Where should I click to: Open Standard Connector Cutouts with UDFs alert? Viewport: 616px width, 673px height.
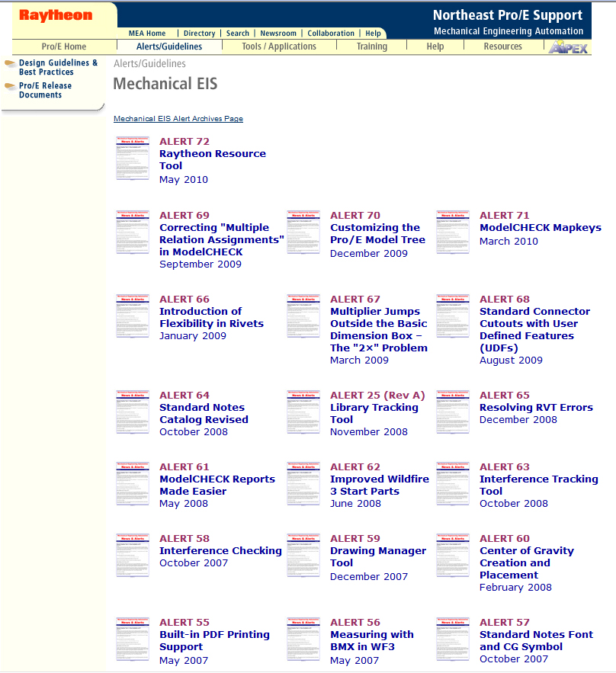tap(535, 329)
